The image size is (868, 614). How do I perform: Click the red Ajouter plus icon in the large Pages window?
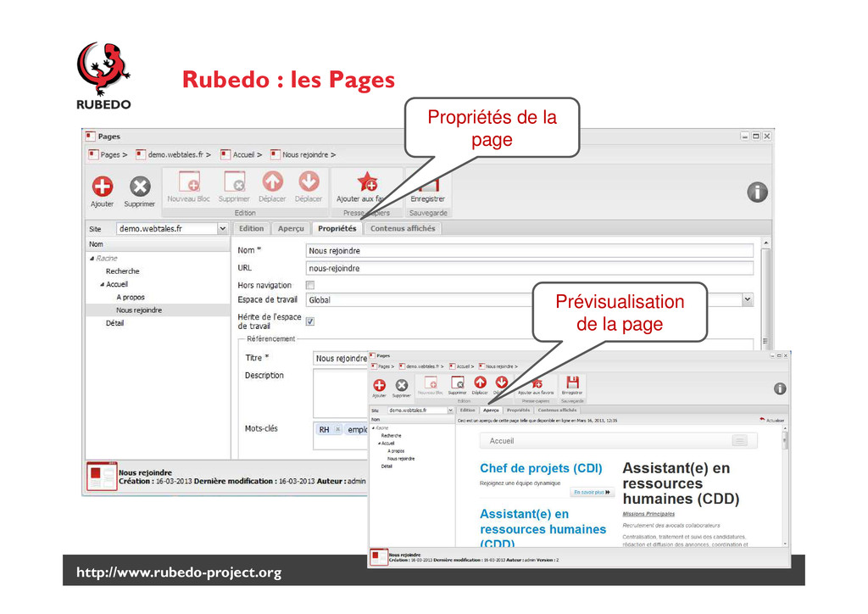(x=103, y=187)
